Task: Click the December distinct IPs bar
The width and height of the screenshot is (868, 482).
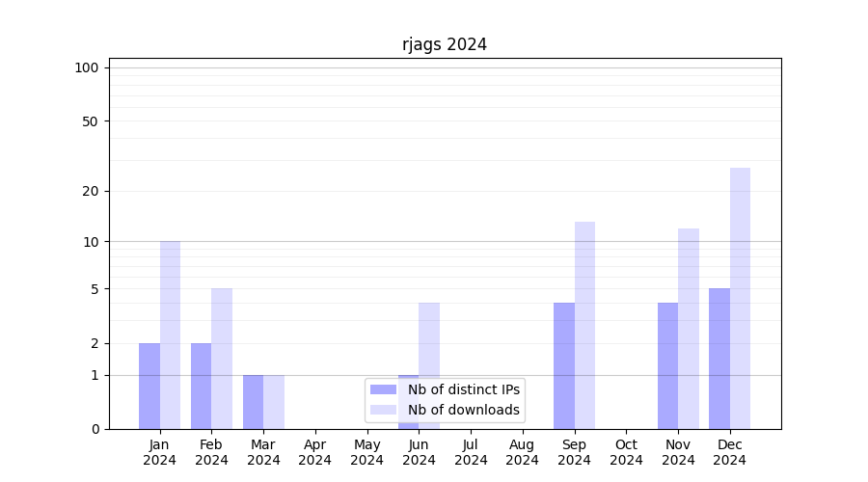Action: [x=719, y=359]
